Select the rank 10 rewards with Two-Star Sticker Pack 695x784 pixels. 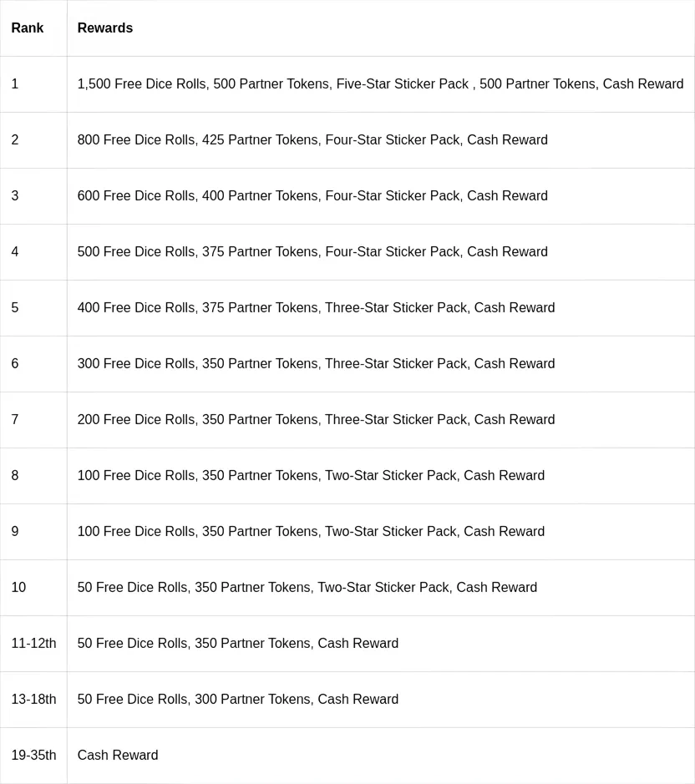click(307, 588)
